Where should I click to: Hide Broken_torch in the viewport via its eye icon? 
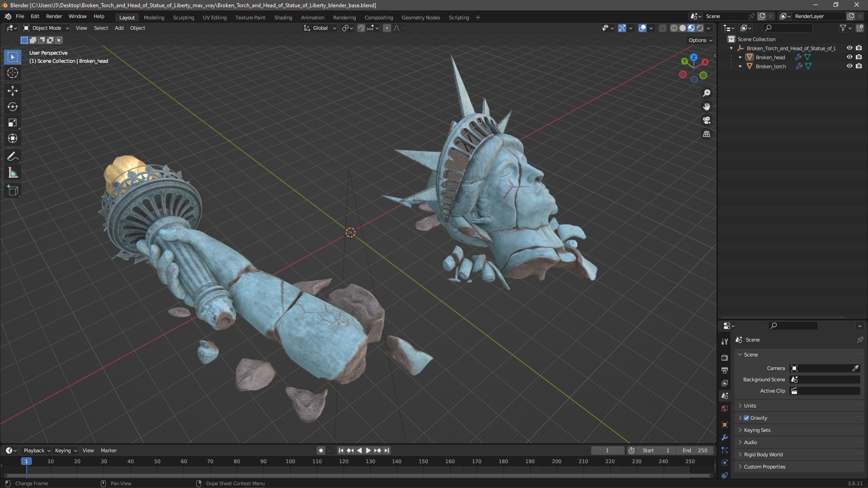pos(849,66)
